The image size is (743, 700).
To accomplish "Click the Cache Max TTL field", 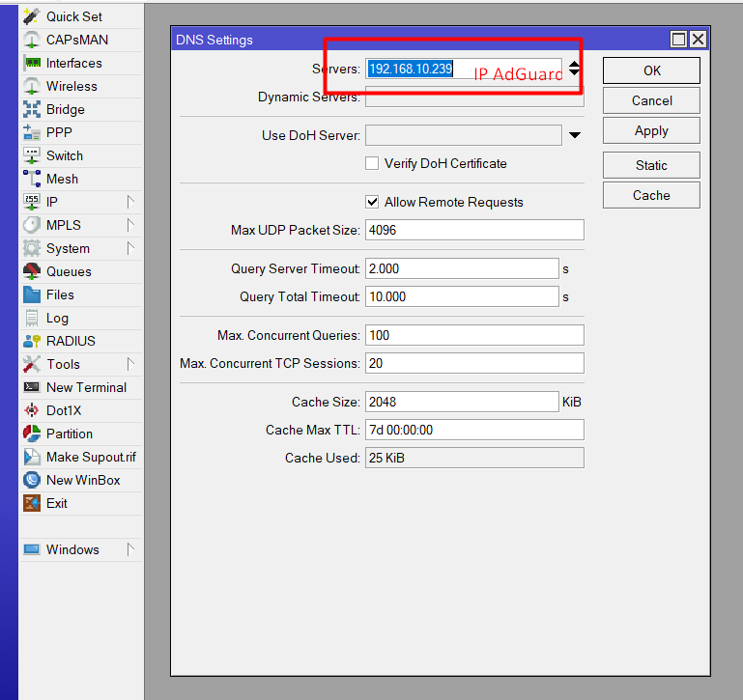I will coord(474,430).
